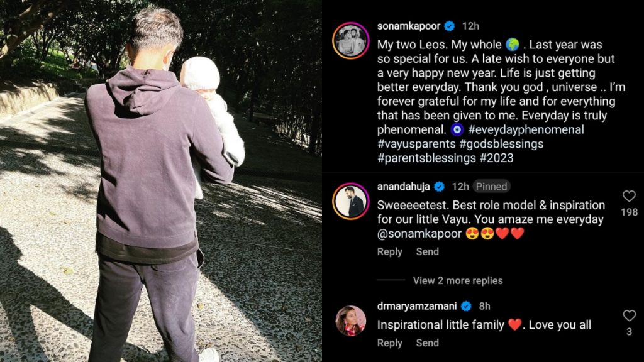Send anandahuja's comment

[x=427, y=251]
